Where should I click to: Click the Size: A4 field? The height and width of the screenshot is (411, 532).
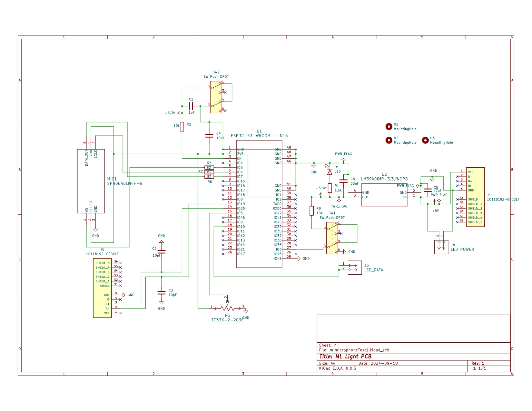pos(327,363)
